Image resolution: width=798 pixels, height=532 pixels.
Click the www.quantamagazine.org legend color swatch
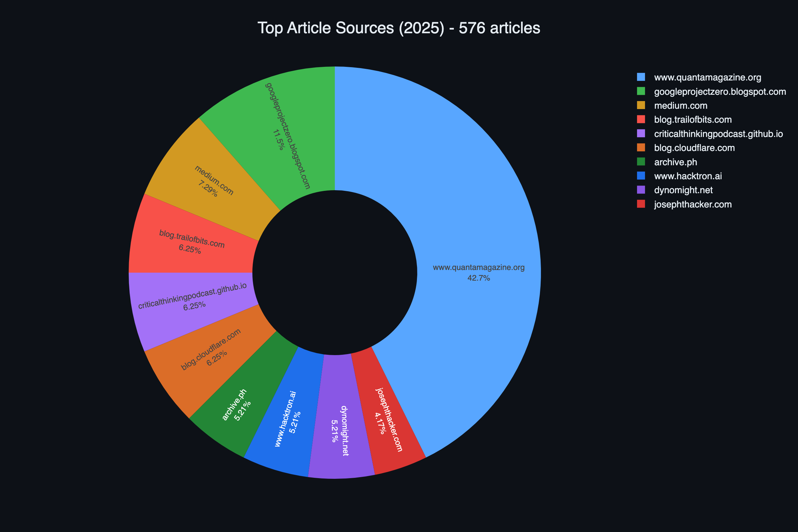[x=641, y=77]
